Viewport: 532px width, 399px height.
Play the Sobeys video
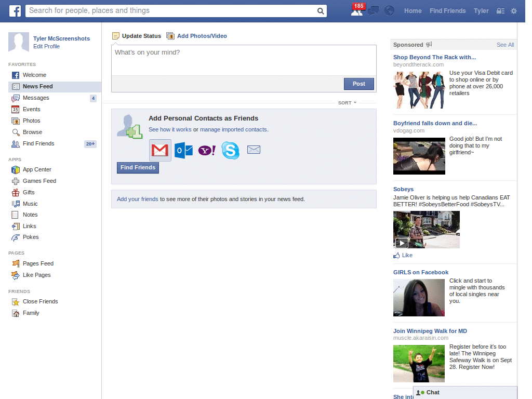pos(402,243)
